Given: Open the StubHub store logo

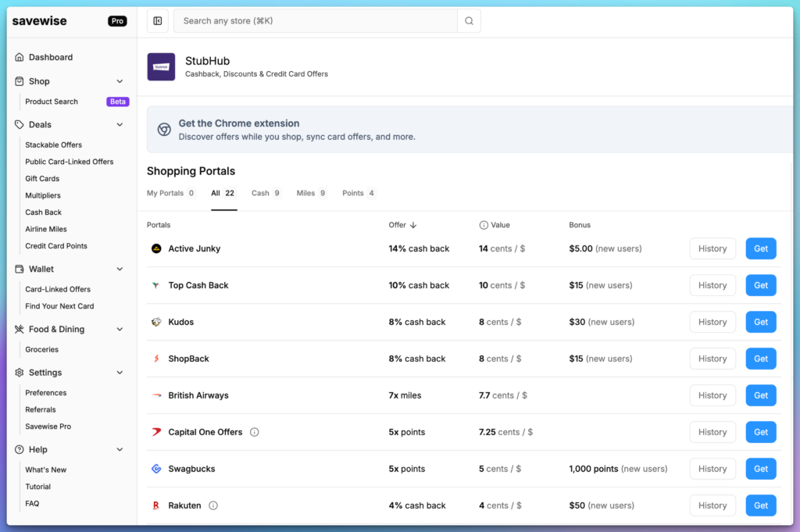Looking at the screenshot, I should [161, 67].
